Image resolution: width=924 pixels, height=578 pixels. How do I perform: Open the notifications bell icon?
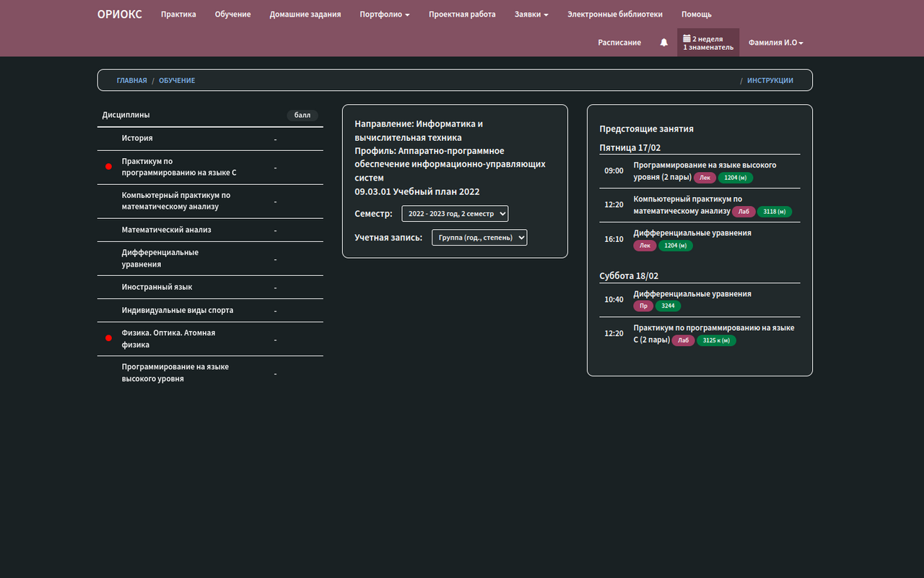664,43
